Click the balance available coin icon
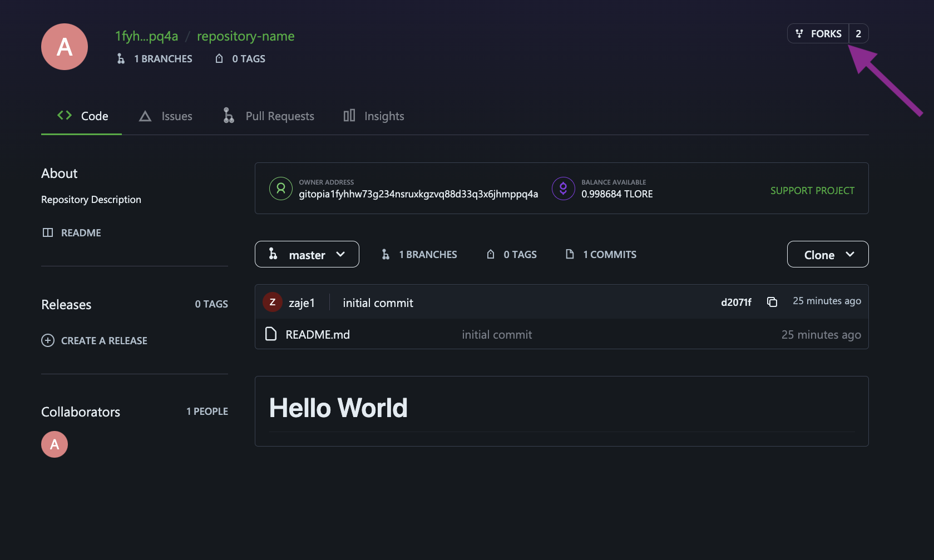Screen dimensions: 934x560 pos(563,189)
